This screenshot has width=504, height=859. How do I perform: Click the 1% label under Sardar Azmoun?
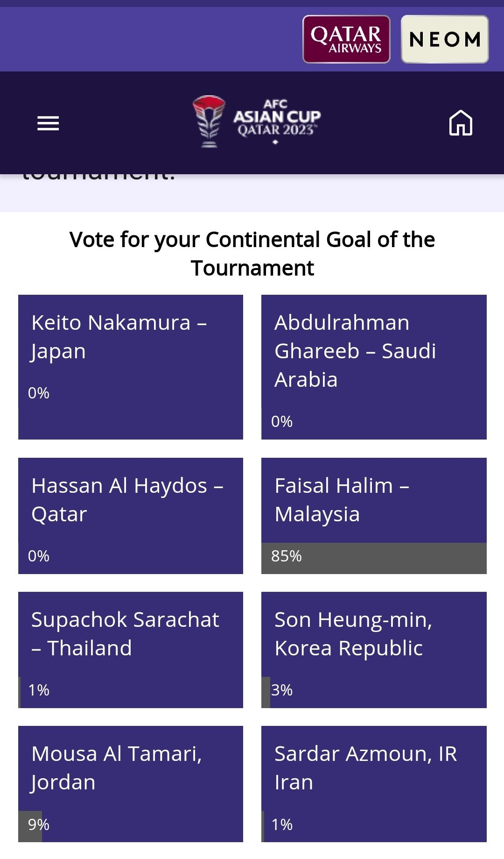pyautogui.click(x=282, y=824)
